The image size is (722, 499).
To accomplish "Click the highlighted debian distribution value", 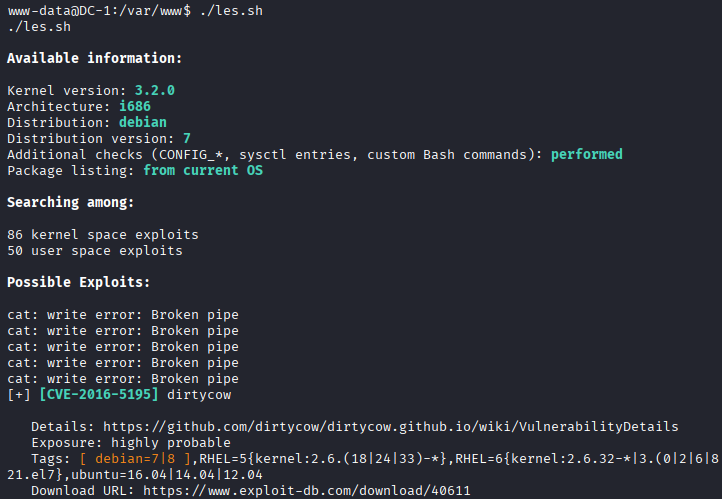I will tap(143, 122).
